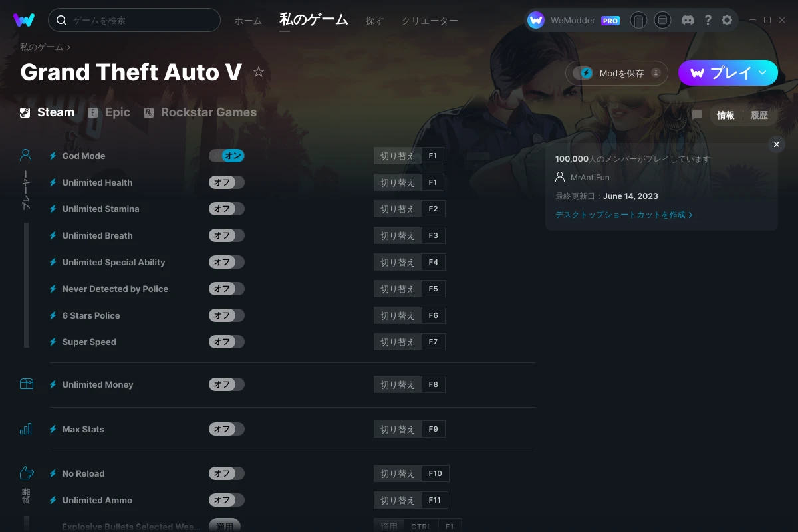Focus the game search field
The width and height of the screenshot is (798, 532).
click(x=134, y=20)
